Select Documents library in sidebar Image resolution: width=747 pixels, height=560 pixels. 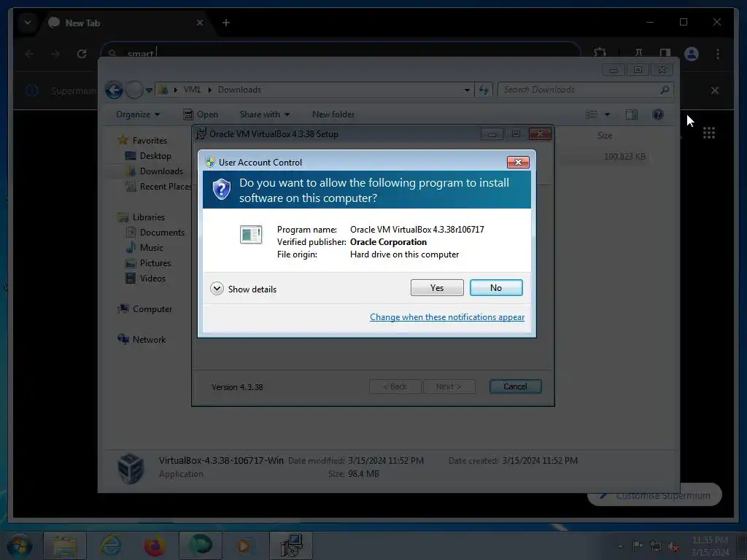155,233
